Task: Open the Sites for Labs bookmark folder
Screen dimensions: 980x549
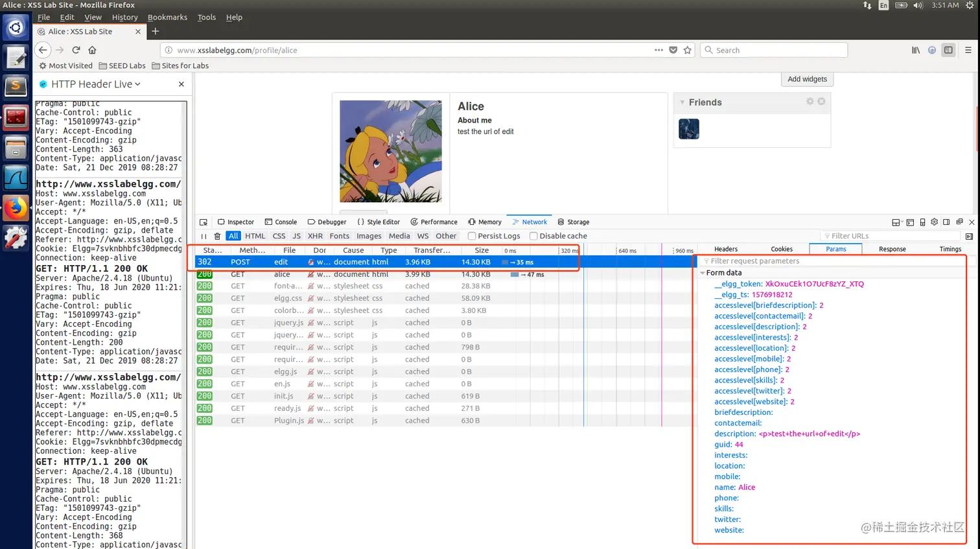Action: (x=180, y=65)
